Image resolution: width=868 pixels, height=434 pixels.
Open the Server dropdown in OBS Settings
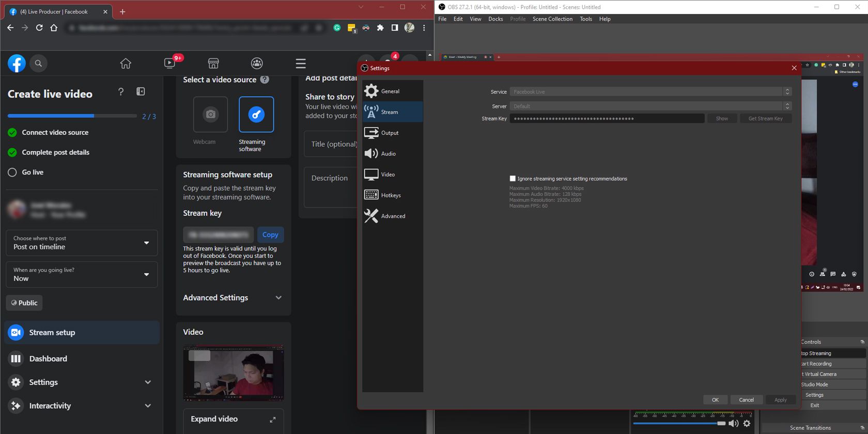pos(650,106)
